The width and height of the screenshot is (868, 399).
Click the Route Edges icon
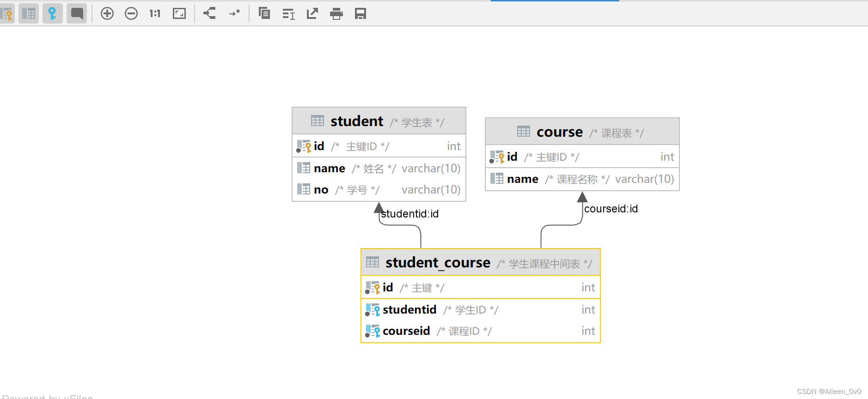[234, 13]
